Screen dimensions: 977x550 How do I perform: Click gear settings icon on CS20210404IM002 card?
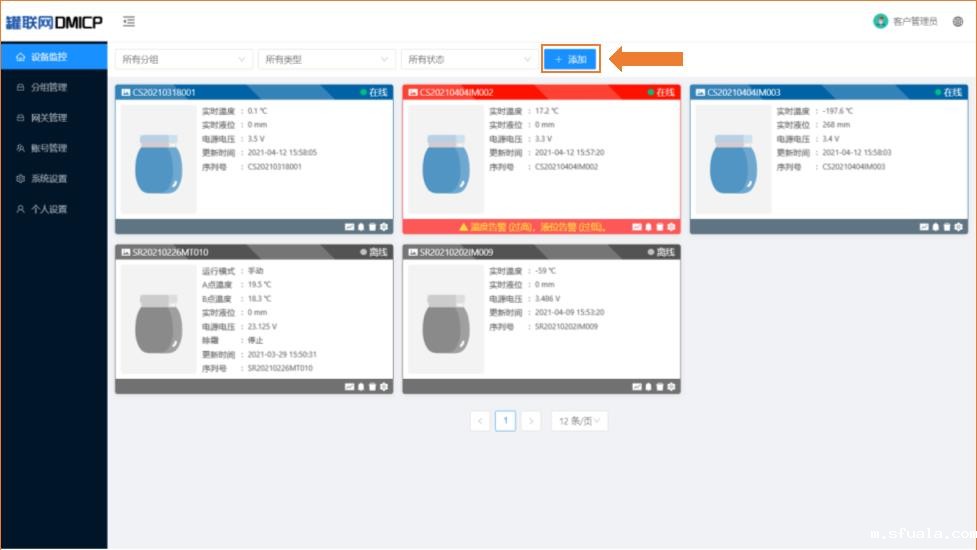click(x=671, y=227)
